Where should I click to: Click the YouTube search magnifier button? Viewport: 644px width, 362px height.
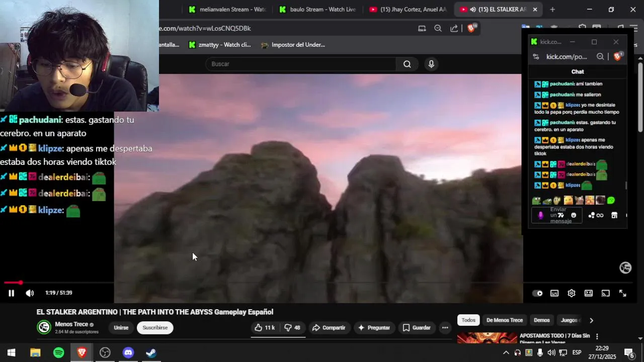click(407, 64)
